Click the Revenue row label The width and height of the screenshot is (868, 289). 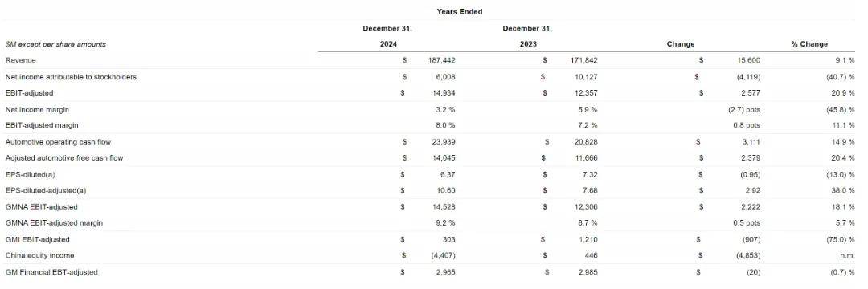pos(20,60)
